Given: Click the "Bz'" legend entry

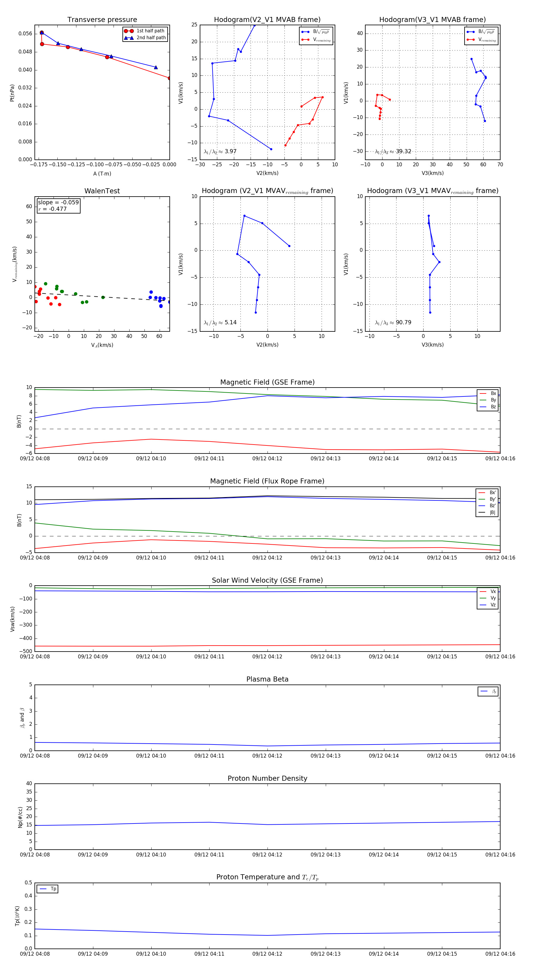Looking at the screenshot, I should pos(487,506).
